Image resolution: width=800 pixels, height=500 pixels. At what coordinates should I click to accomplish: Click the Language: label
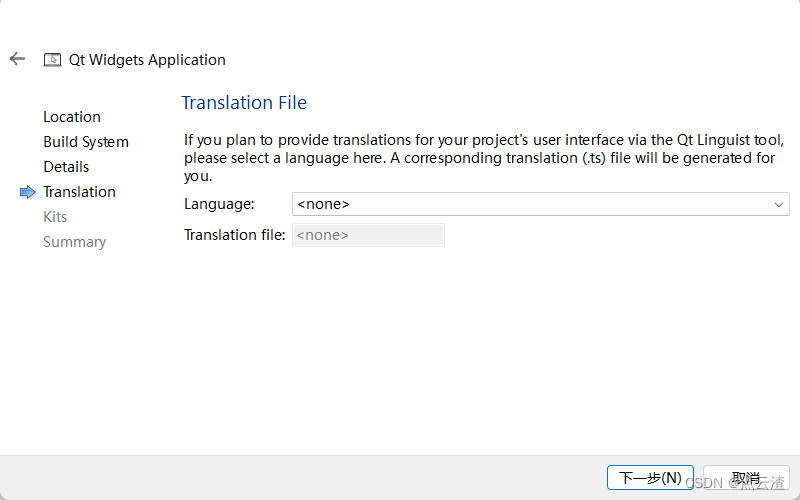(x=219, y=204)
